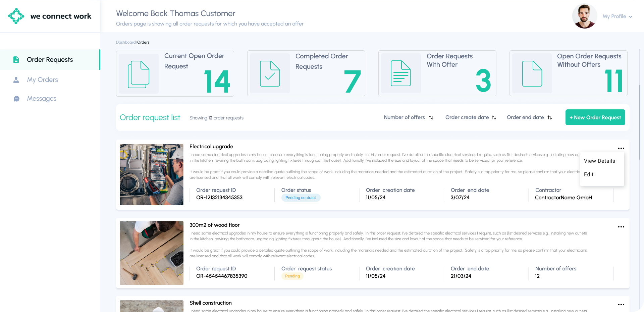The height and width of the screenshot is (312, 644).
Task: Click the Current Open Order Request documents icon
Action: [x=139, y=74]
